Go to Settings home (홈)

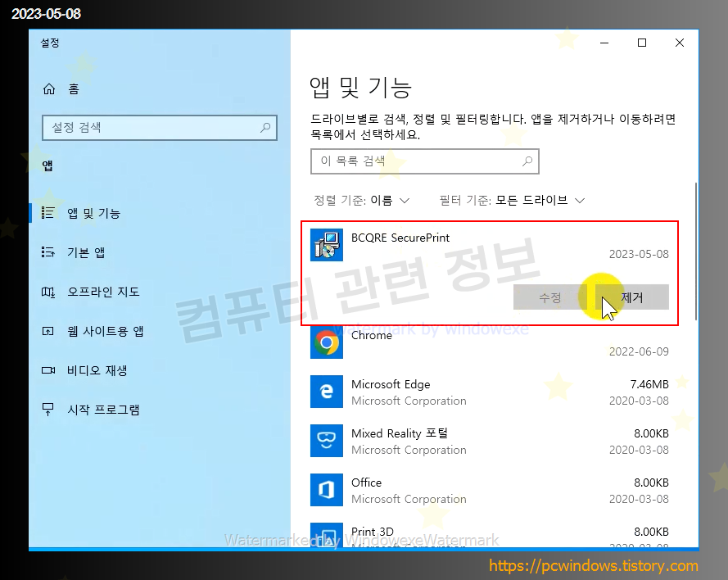click(x=61, y=88)
